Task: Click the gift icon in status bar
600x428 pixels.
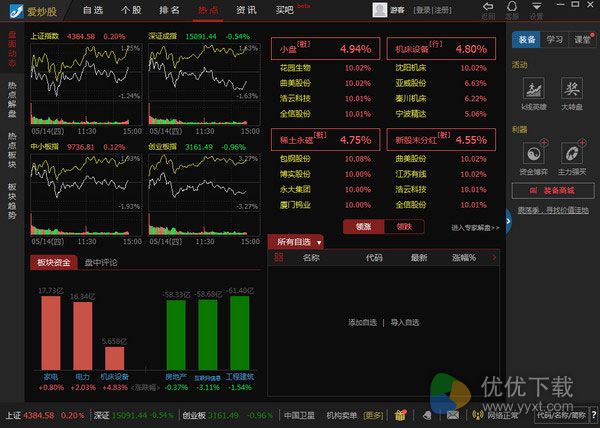Action: pyautogui.click(x=400, y=415)
